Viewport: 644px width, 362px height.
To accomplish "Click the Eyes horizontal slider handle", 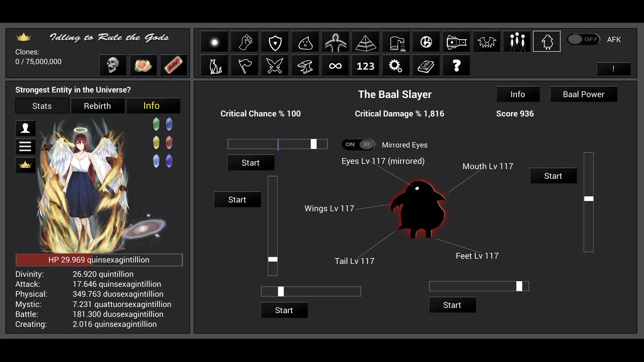I will click(314, 144).
